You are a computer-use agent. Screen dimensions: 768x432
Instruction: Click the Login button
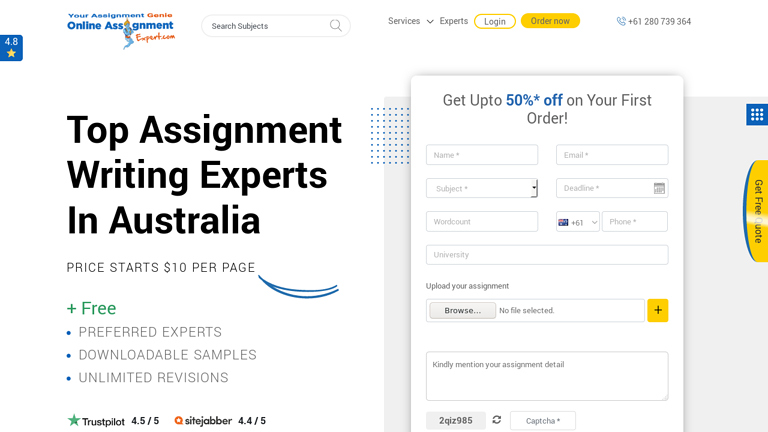click(x=495, y=21)
